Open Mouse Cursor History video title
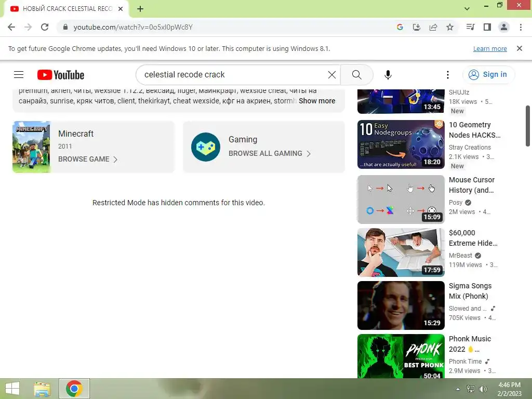The height and width of the screenshot is (399, 532). (472, 185)
